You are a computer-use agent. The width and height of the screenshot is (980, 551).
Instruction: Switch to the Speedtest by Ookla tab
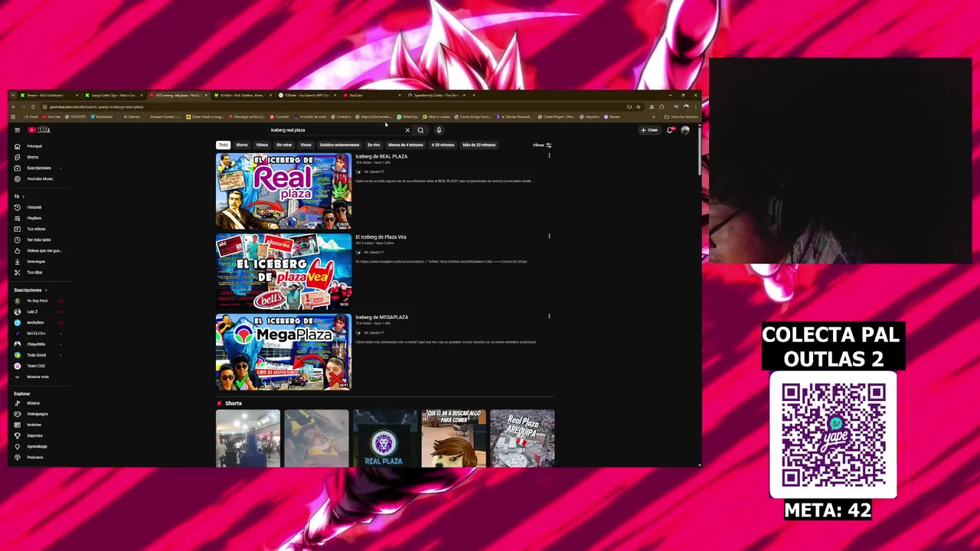coord(436,96)
